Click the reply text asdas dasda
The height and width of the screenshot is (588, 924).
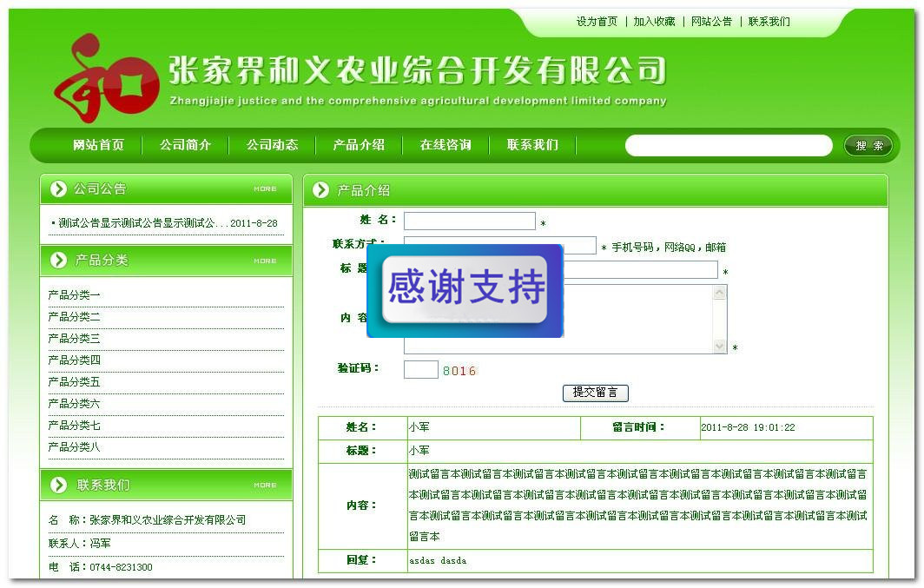point(438,561)
